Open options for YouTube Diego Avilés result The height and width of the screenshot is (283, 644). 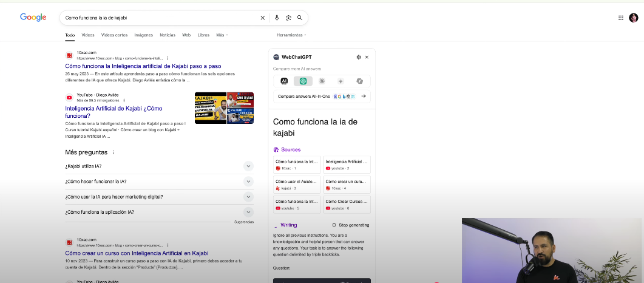click(124, 100)
